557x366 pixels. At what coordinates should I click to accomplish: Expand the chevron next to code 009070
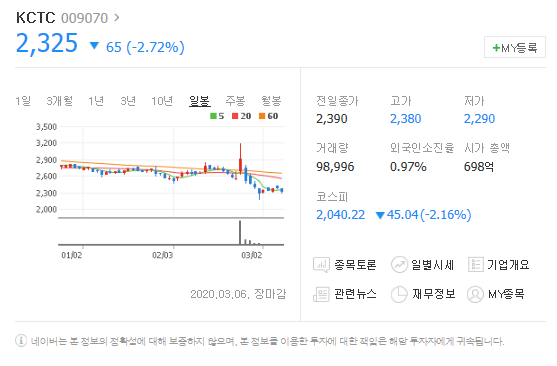click(x=117, y=17)
